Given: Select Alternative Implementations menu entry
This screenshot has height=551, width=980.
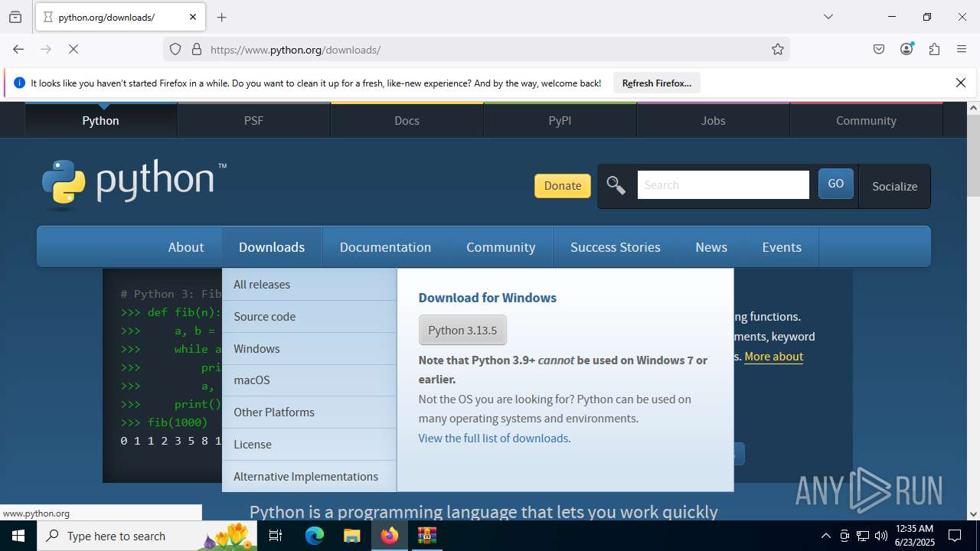Looking at the screenshot, I should point(309,476).
